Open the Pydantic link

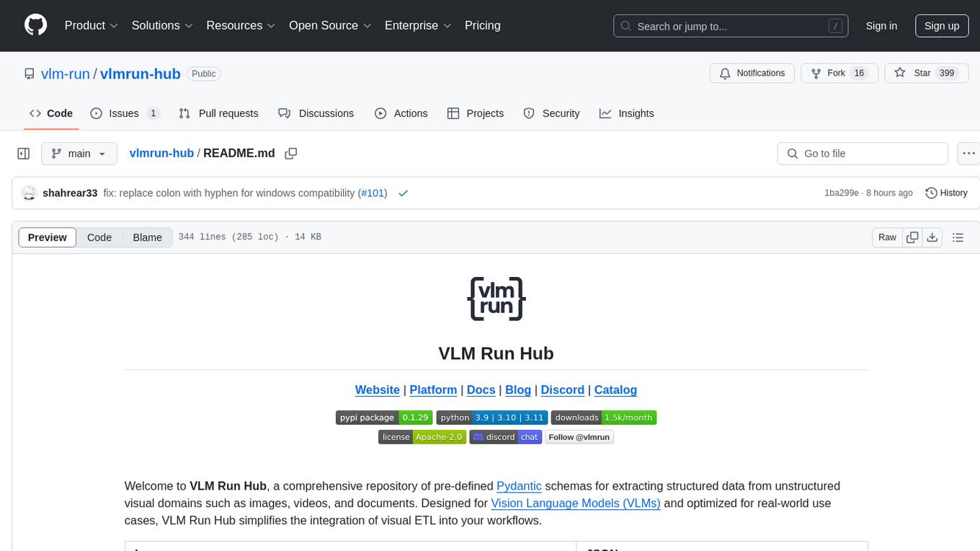(x=519, y=486)
